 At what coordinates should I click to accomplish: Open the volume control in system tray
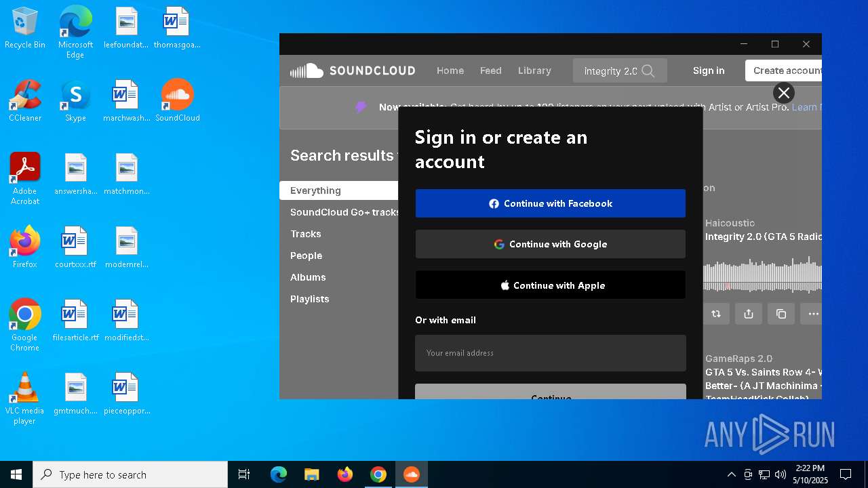click(x=781, y=474)
